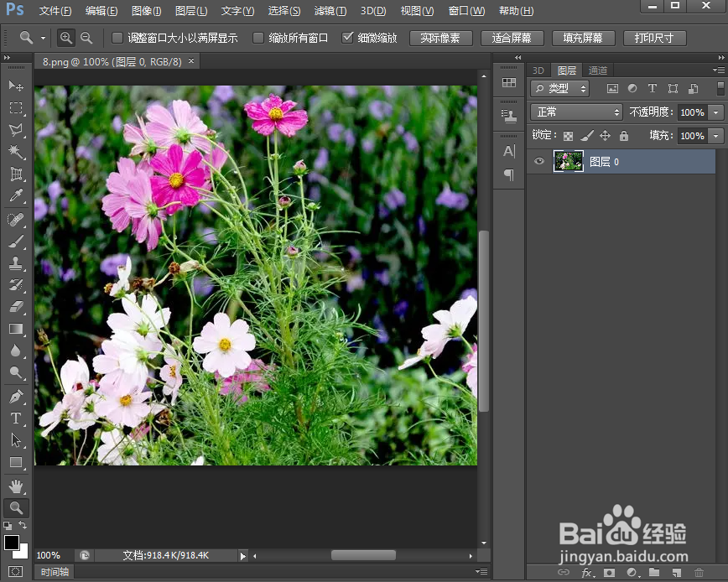Viewport: 728px width, 582px height.
Task: Toggle lock image pixels
Action: (587, 136)
